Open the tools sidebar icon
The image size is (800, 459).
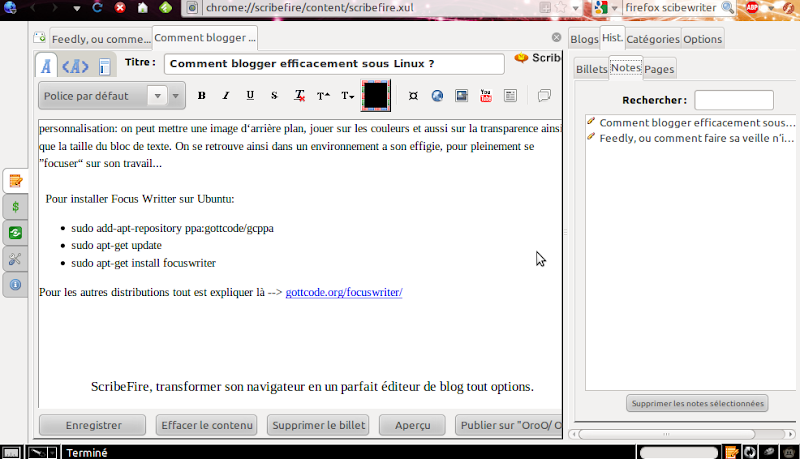coord(15,259)
